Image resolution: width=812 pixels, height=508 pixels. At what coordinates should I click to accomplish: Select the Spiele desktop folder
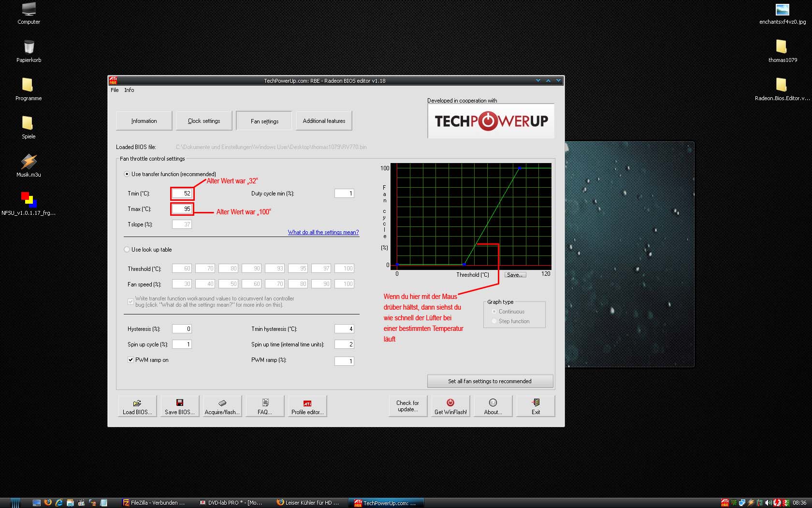point(29,128)
